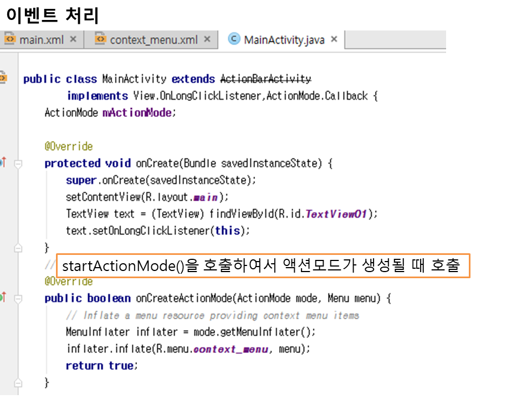The image size is (532, 399).
Task: Click the override gutter marker next to onCreateActionMode
Action: 3,298
